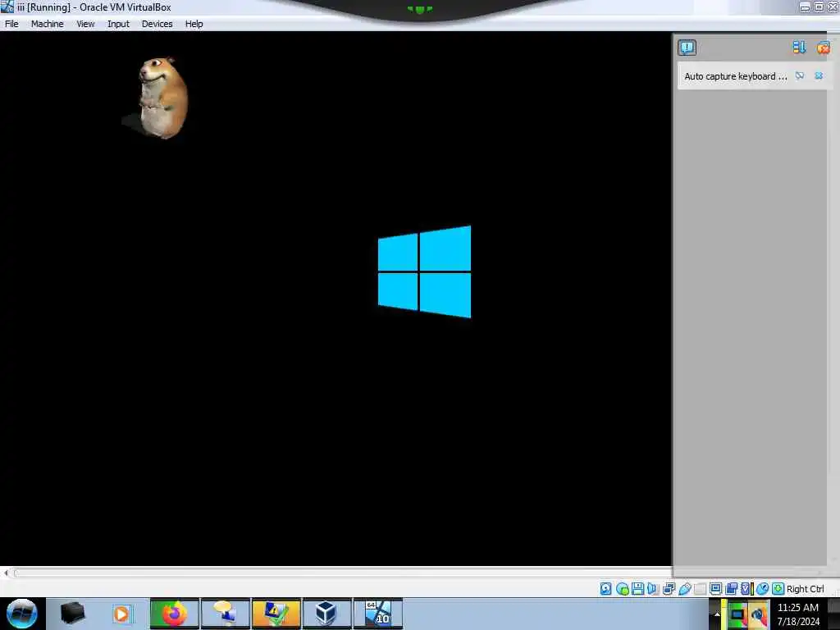Screen dimensions: 840x630
Task: Click the USB devices status icon
Action: pos(685,589)
